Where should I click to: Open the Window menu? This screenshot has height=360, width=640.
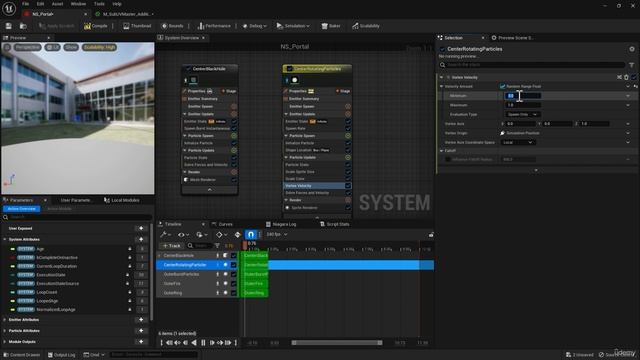pyautogui.click(x=78, y=4)
